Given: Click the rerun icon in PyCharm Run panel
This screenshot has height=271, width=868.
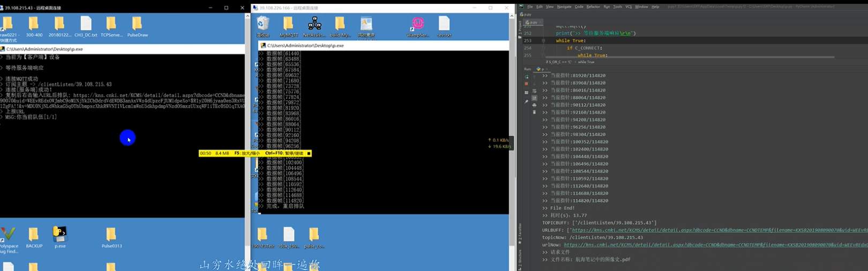Looking at the screenshot, I should click(527, 76).
